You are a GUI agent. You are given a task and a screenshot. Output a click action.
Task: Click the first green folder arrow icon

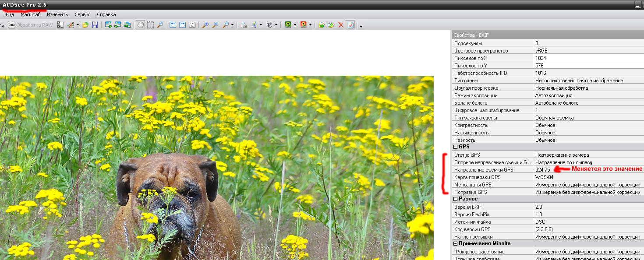(321, 25)
